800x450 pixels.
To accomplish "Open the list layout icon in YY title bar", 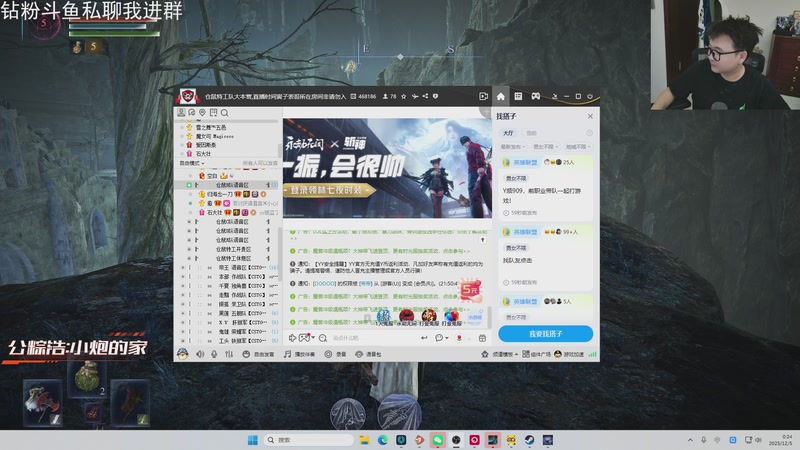I will pos(518,96).
